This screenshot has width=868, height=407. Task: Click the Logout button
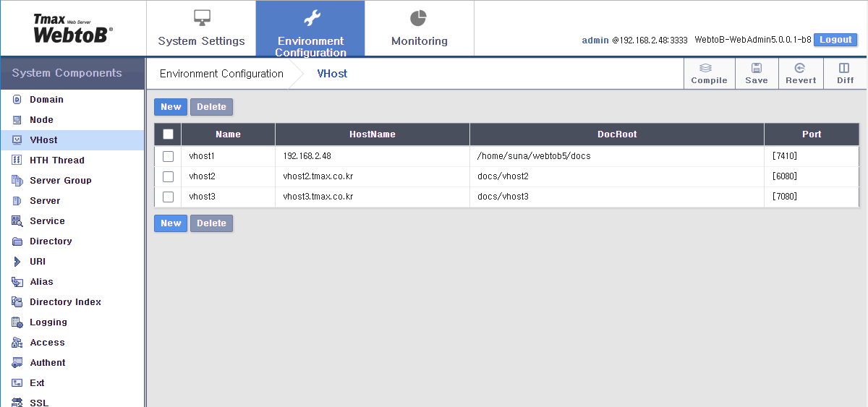pos(835,40)
